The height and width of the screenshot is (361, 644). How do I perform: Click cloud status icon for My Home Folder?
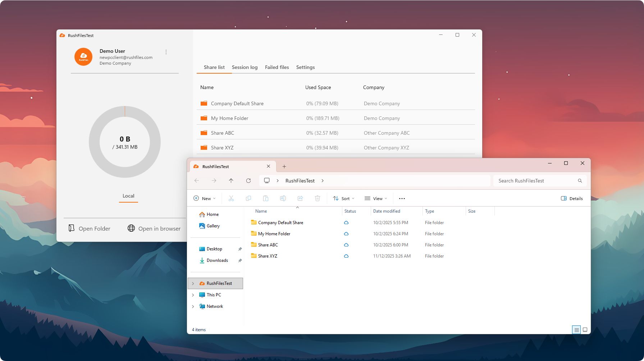coord(346,234)
